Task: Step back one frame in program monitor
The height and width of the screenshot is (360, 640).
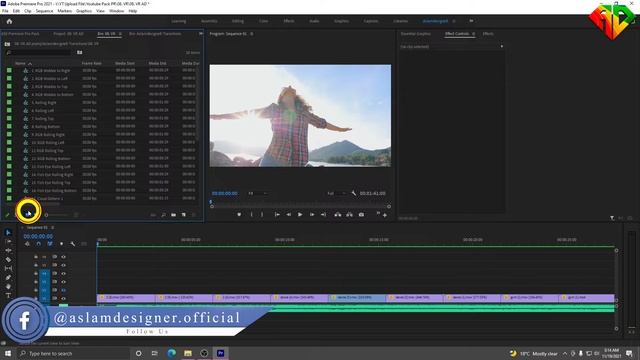Action: coord(289,214)
